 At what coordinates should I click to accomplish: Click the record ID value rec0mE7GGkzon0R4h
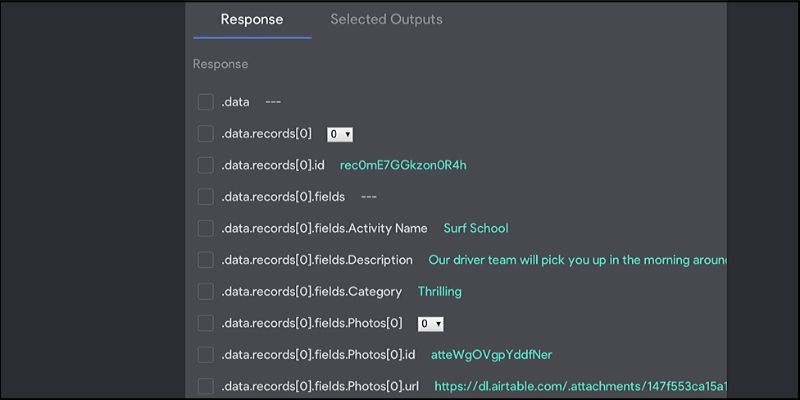point(403,165)
